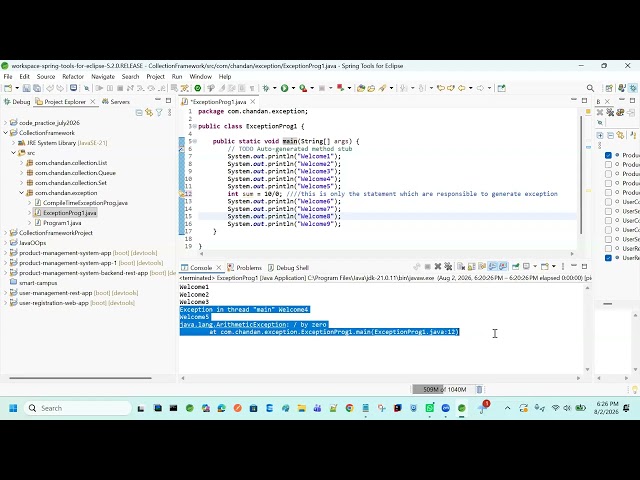The image size is (640, 480).
Task: Open the Run menu
Action: click(x=177, y=77)
